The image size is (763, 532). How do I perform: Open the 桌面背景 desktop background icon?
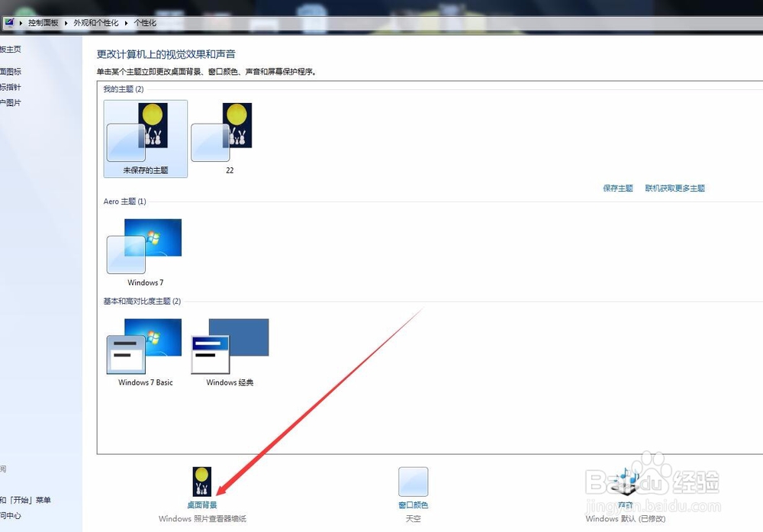201,482
